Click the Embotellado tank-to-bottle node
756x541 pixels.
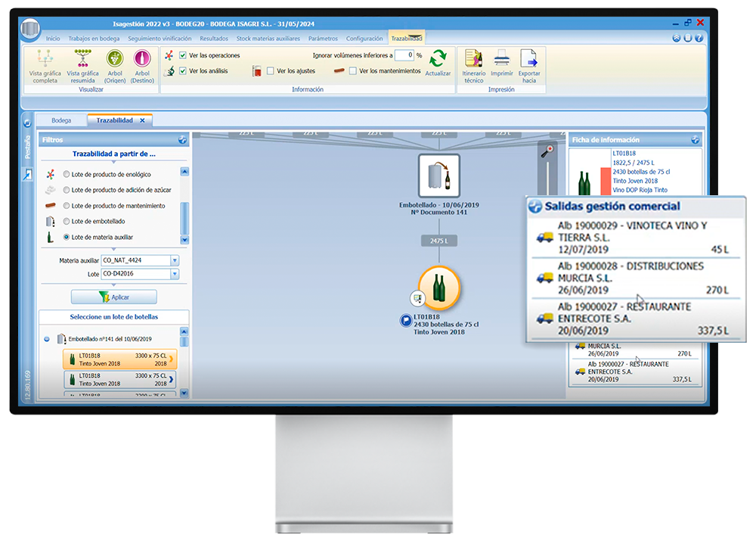(x=438, y=176)
